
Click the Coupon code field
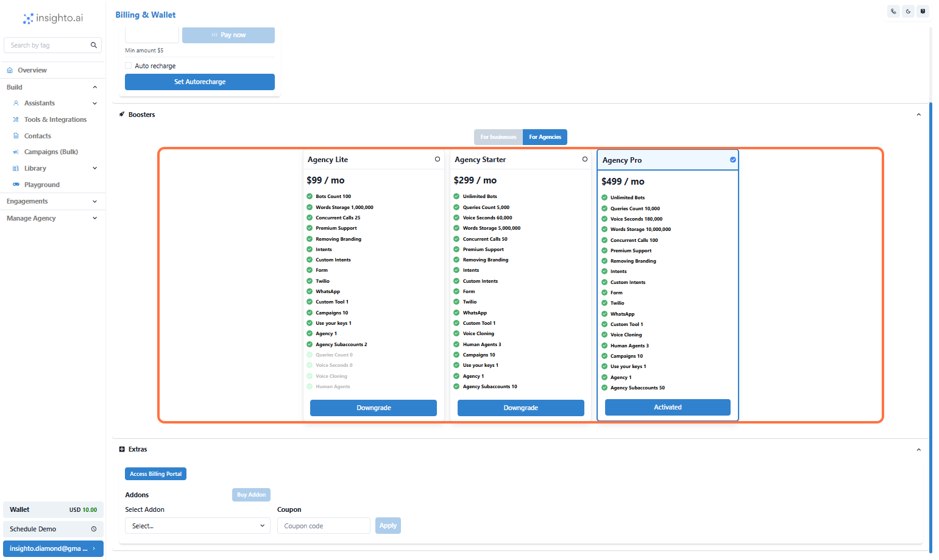(x=324, y=526)
